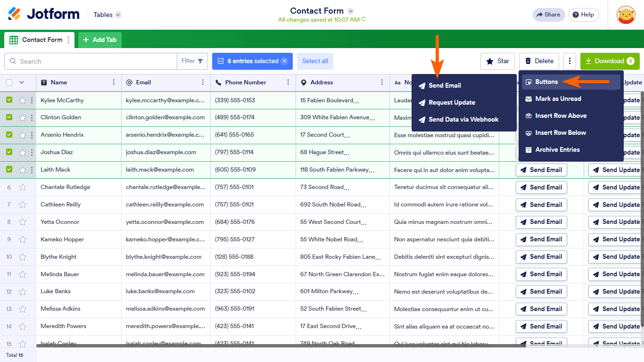The image size is (644, 362).
Task: Choose Send Data via Webhook
Action: (x=464, y=119)
